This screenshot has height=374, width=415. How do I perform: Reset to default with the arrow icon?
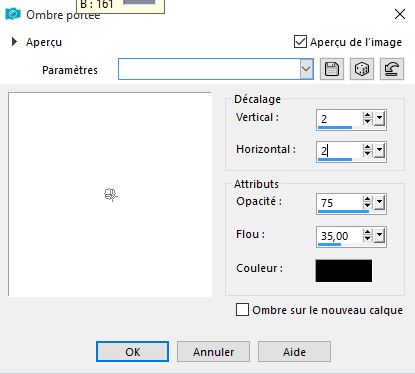tap(392, 69)
